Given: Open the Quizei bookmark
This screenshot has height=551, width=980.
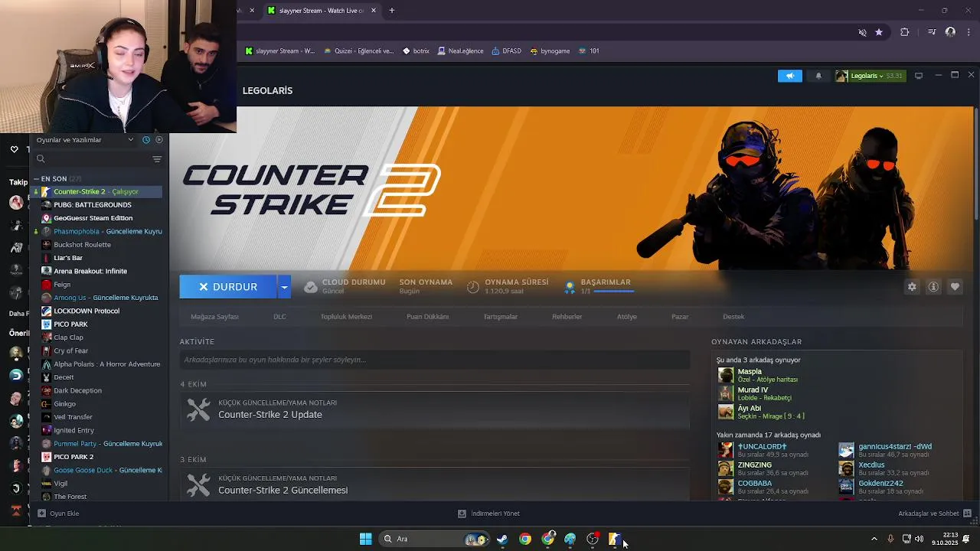Looking at the screenshot, I should (x=358, y=51).
